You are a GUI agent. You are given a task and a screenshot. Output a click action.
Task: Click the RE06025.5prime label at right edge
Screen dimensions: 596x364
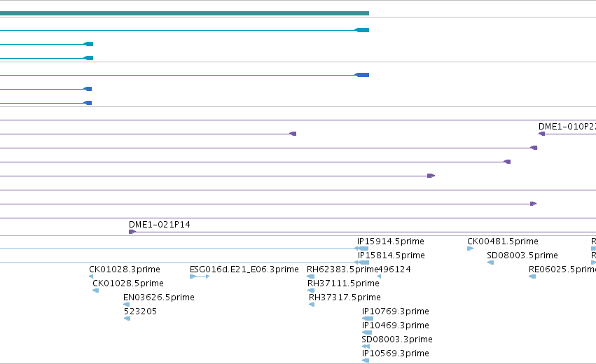(562, 269)
